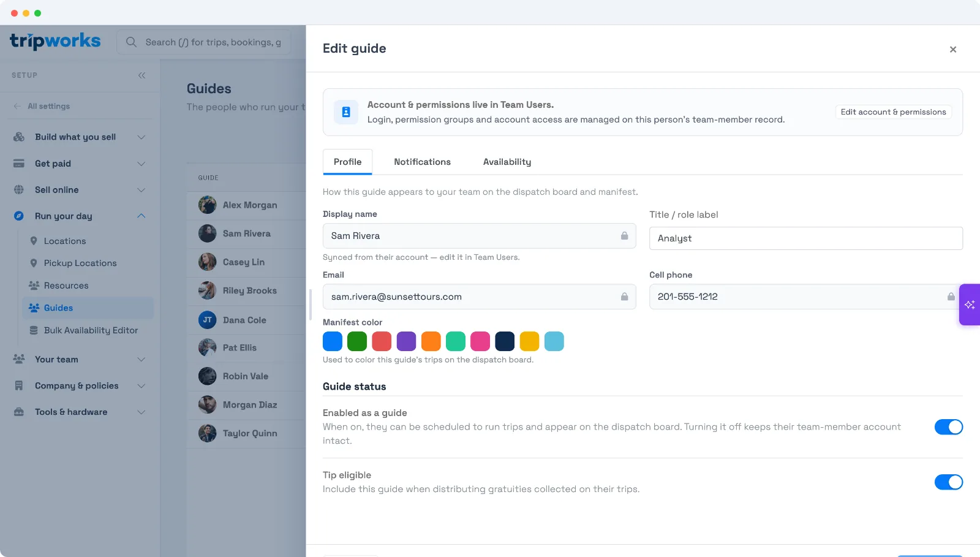Pick the red manifest color

tap(382, 341)
